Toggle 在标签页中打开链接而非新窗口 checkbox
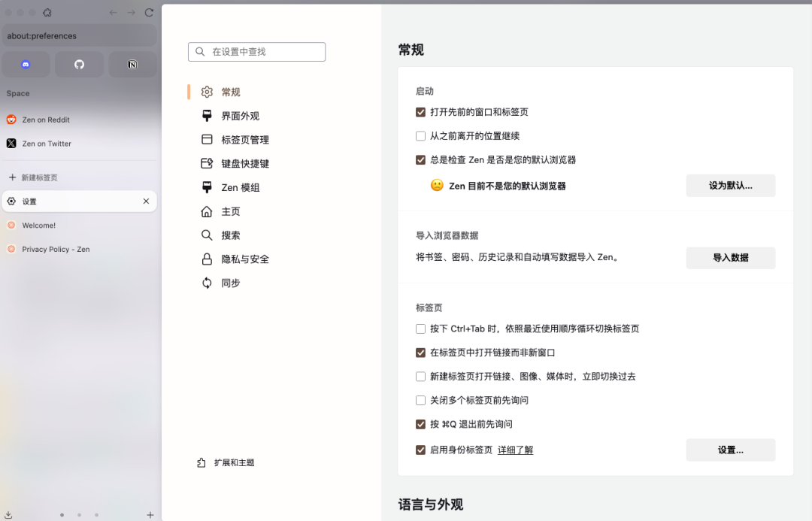Screen dimensions: 812x521 coord(420,353)
